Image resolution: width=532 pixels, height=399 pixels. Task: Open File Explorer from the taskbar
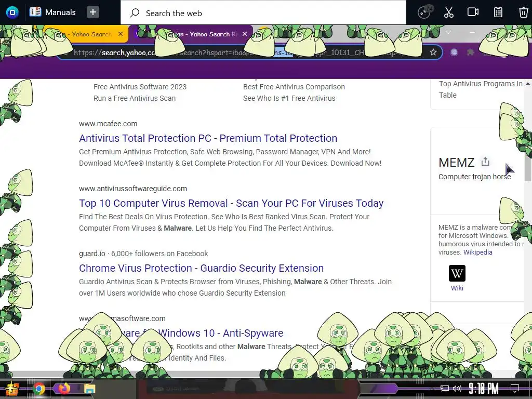(89, 389)
